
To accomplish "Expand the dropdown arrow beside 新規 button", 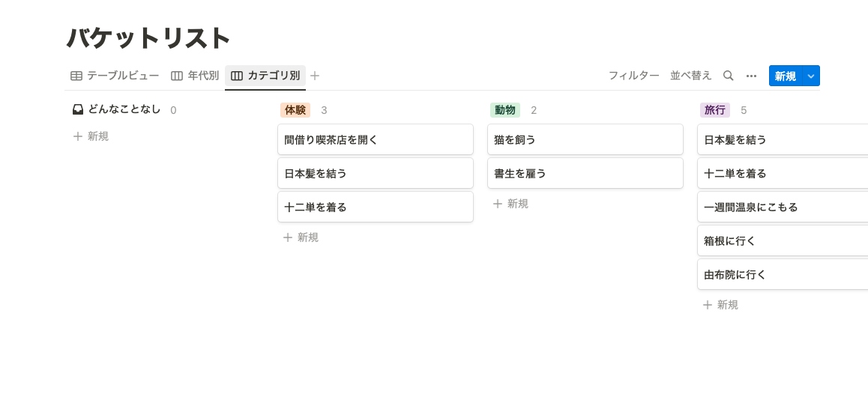I will click(x=811, y=76).
